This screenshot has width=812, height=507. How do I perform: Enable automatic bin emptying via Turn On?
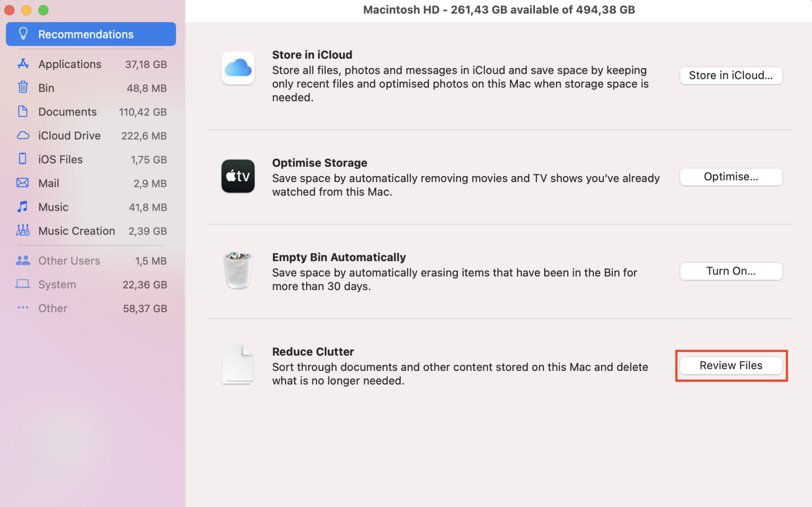730,271
